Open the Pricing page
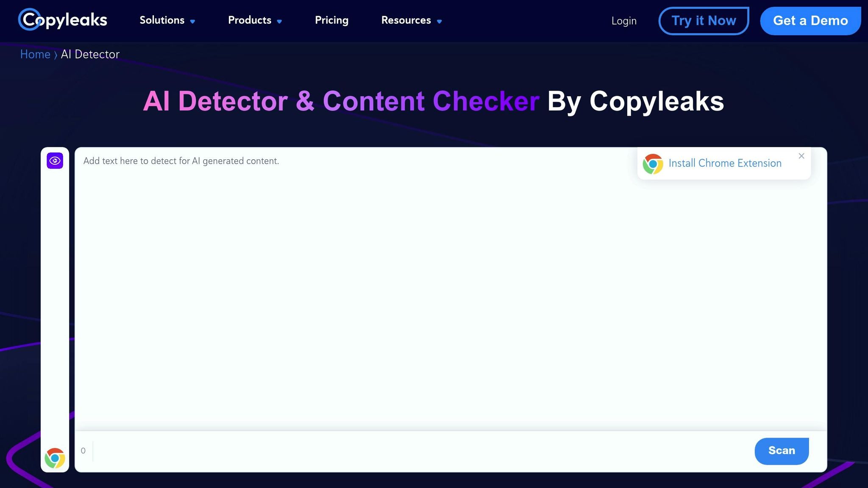Screen dimensions: 868x488 tap(331, 20)
